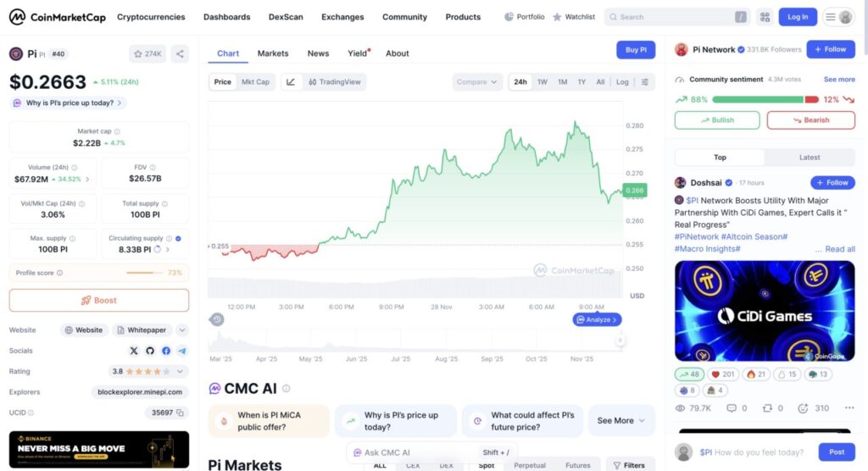The height and width of the screenshot is (471, 868).
Task: Open blockexplorer.minepi.com explorer link
Action: pos(140,392)
